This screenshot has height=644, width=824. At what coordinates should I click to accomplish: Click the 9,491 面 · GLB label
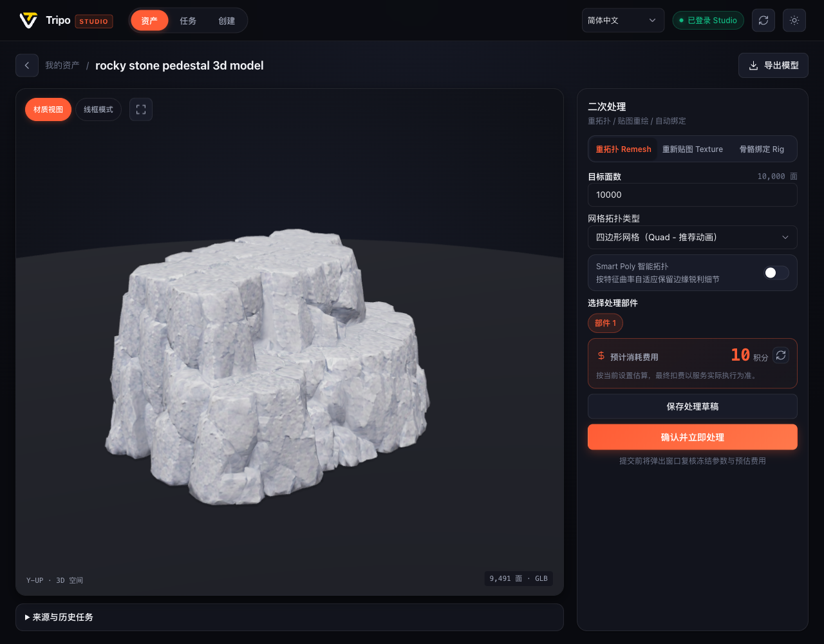pyautogui.click(x=519, y=578)
